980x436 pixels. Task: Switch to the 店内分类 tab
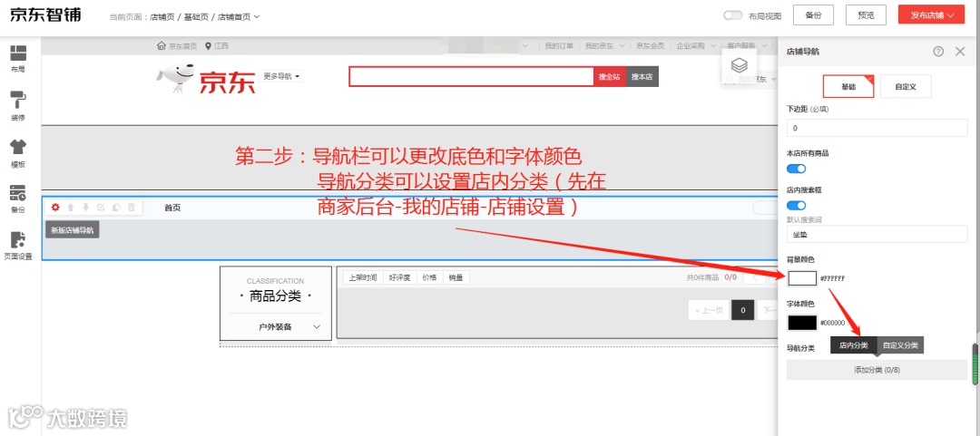[853, 344]
